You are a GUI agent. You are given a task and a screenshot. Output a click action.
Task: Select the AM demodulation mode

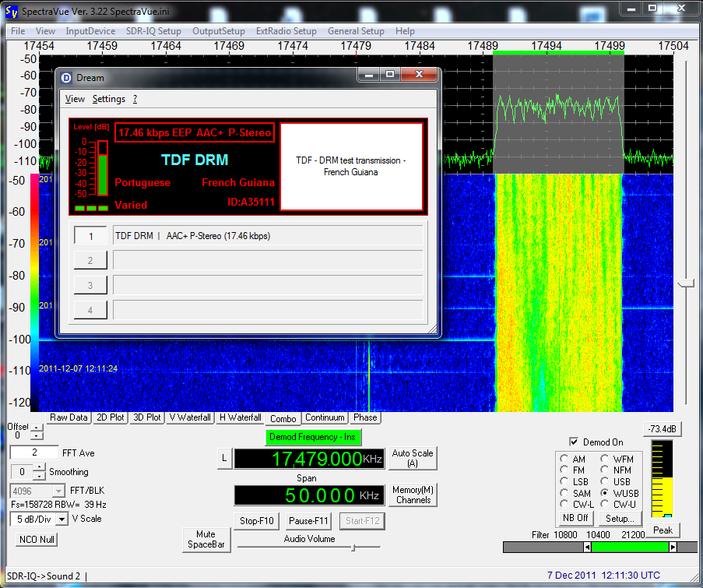564,459
